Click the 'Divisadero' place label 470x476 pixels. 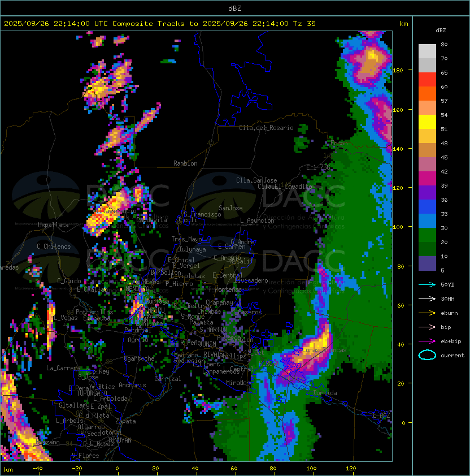251,280
